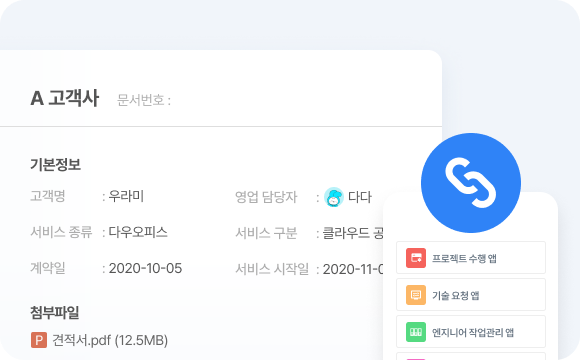
Task: Click the 영업 담당자 field label
Action: (266, 197)
